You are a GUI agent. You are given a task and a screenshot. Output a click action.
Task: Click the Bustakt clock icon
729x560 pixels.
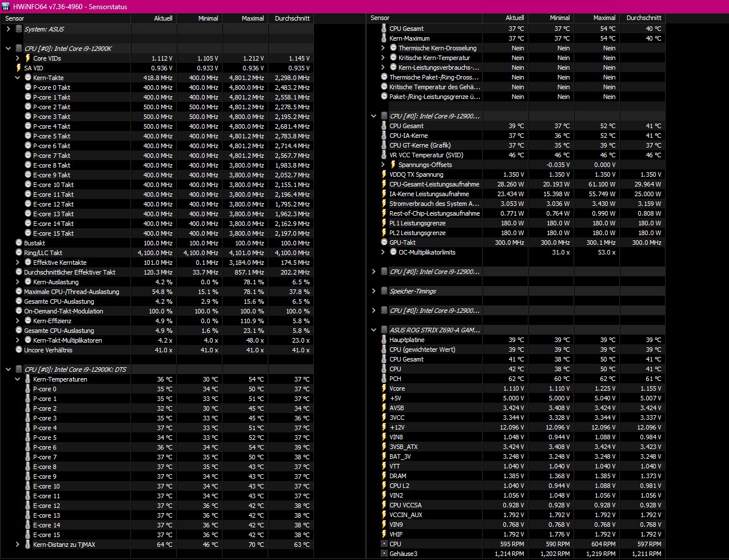tap(19, 243)
